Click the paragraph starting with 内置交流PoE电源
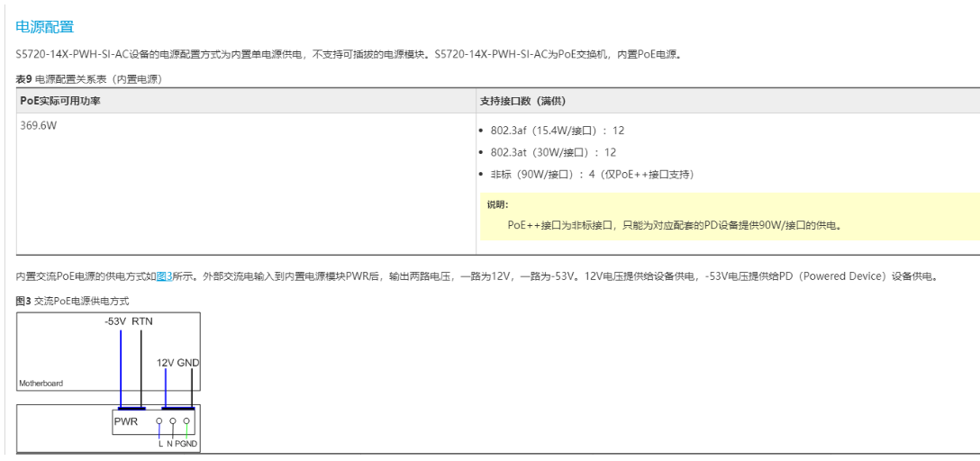 pyautogui.click(x=476, y=276)
